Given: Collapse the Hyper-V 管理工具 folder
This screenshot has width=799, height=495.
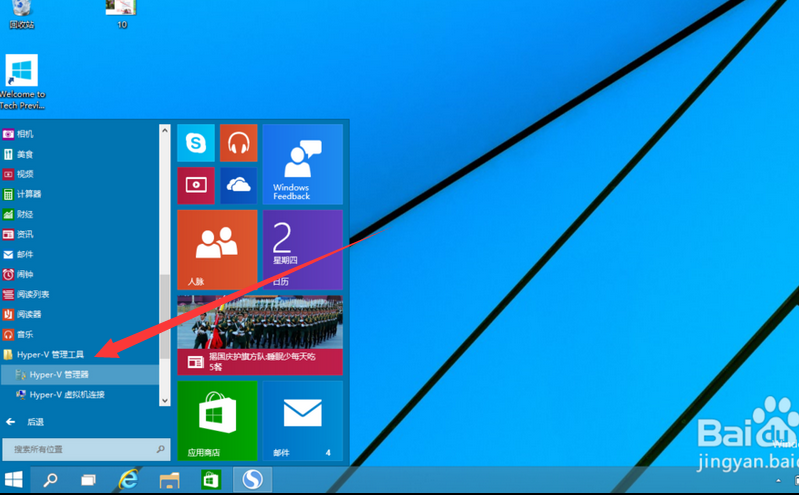Looking at the screenshot, I should [x=50, y=354].
